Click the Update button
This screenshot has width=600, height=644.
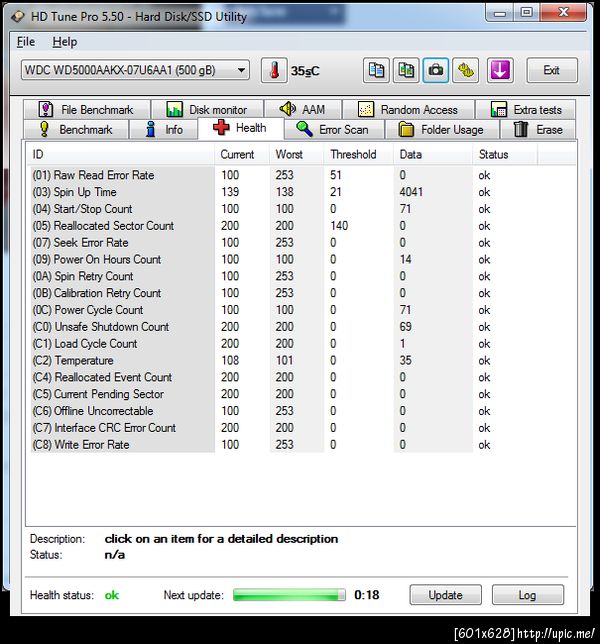446,595
